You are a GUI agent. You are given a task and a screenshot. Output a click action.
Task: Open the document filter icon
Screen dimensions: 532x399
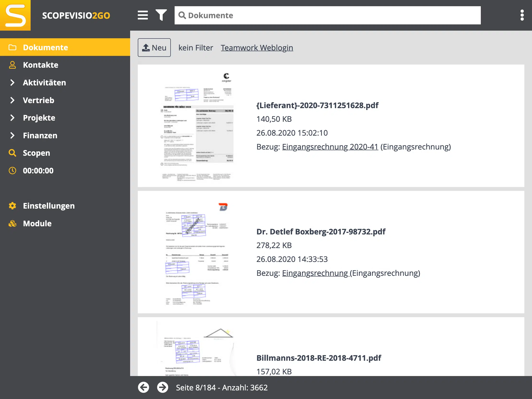tap(161, 15)
